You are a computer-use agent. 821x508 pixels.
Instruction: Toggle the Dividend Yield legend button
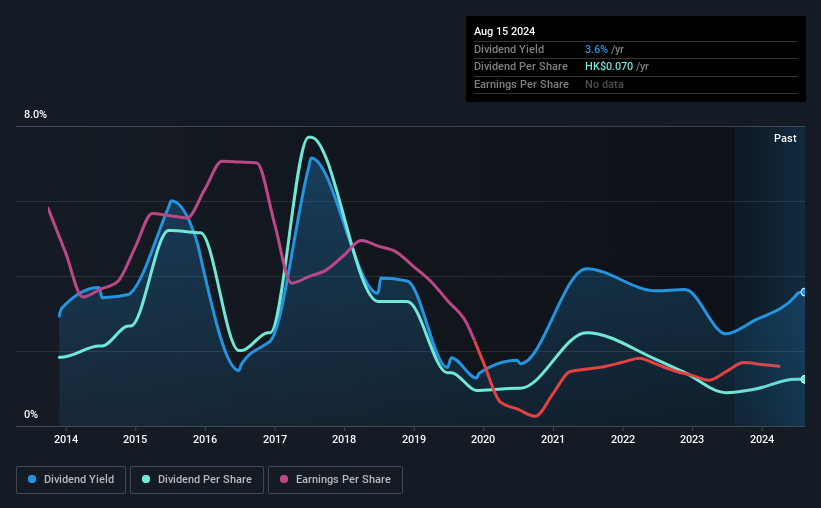click(71, 480)
